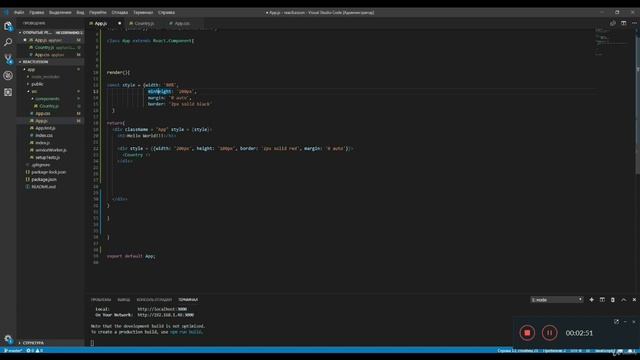Close the terminal panel

634,300
